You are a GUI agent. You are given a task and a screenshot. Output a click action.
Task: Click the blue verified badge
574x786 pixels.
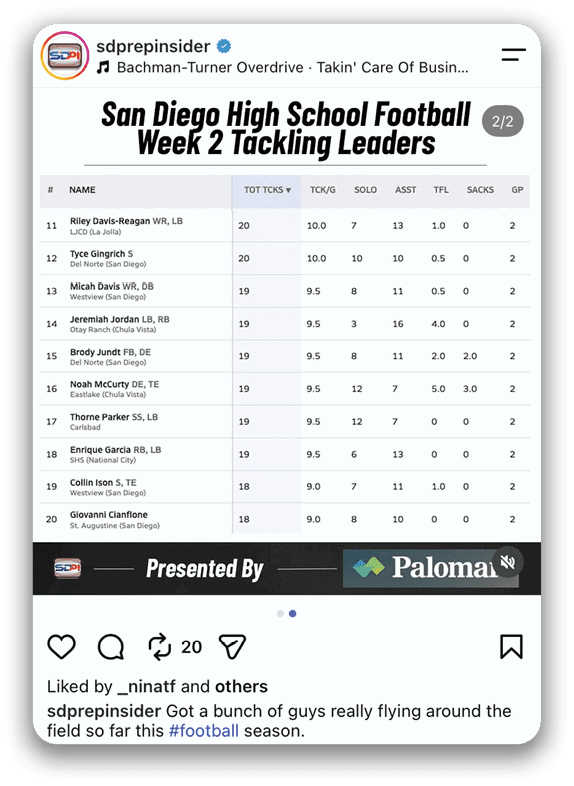(x=224, y=47)
